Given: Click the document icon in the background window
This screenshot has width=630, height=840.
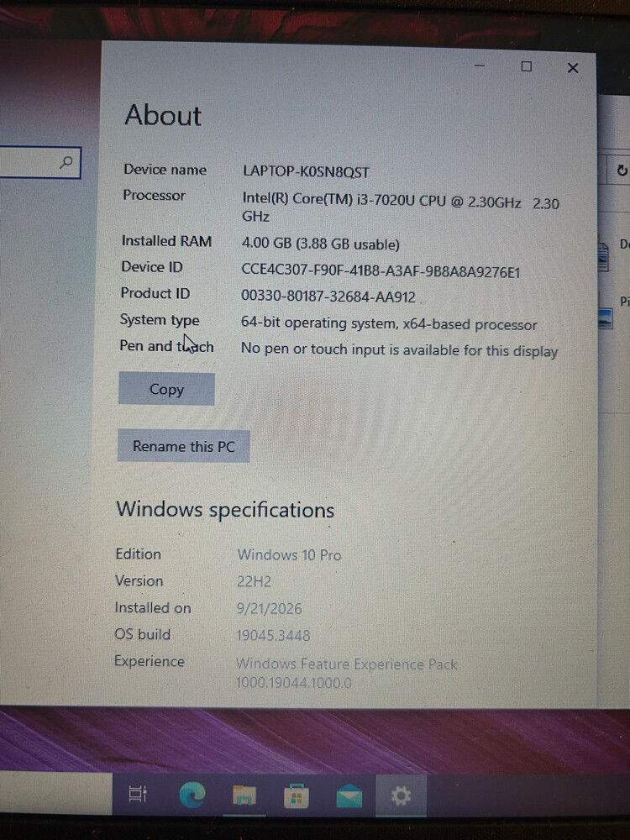Looking at the screenshot, I should tap(603, 256).
